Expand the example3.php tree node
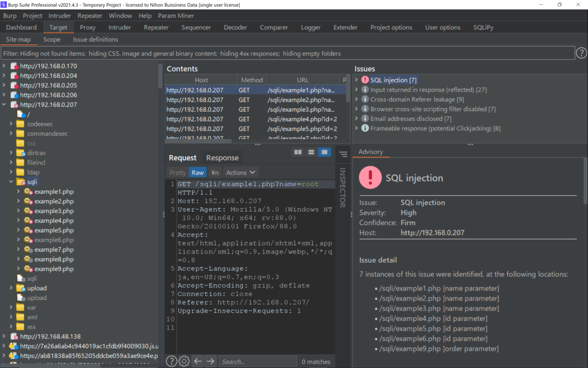The height and width of the screenshot is (368, 588). click(x=19, y=211)
